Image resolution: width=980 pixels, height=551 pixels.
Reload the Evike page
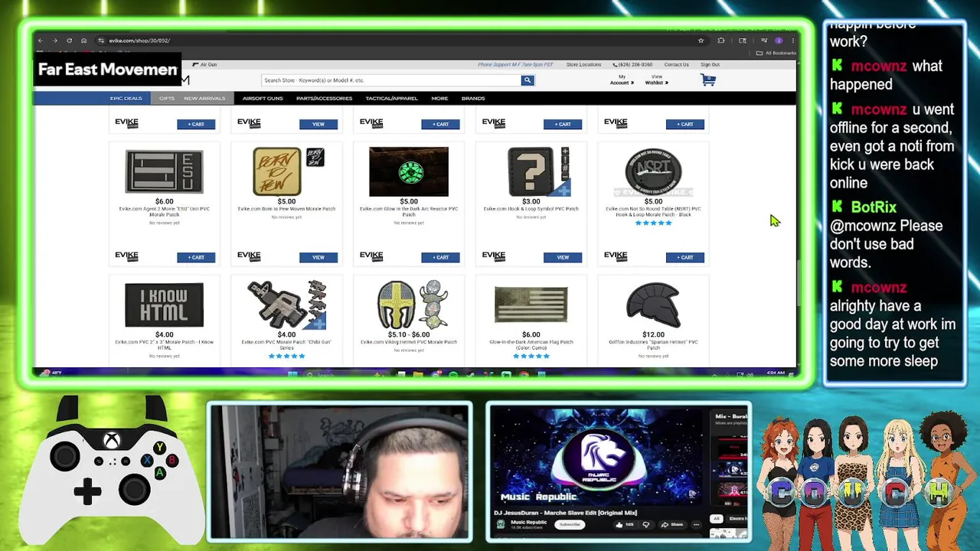tap(69, 41)
